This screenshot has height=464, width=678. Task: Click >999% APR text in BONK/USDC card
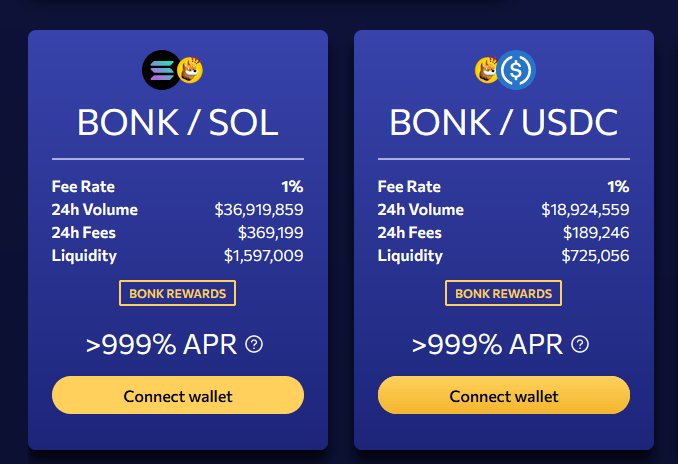coord(488,345)
